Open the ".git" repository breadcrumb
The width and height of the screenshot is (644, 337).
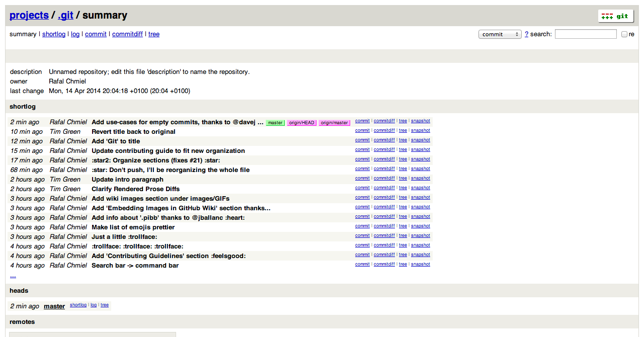pos(65,15)
